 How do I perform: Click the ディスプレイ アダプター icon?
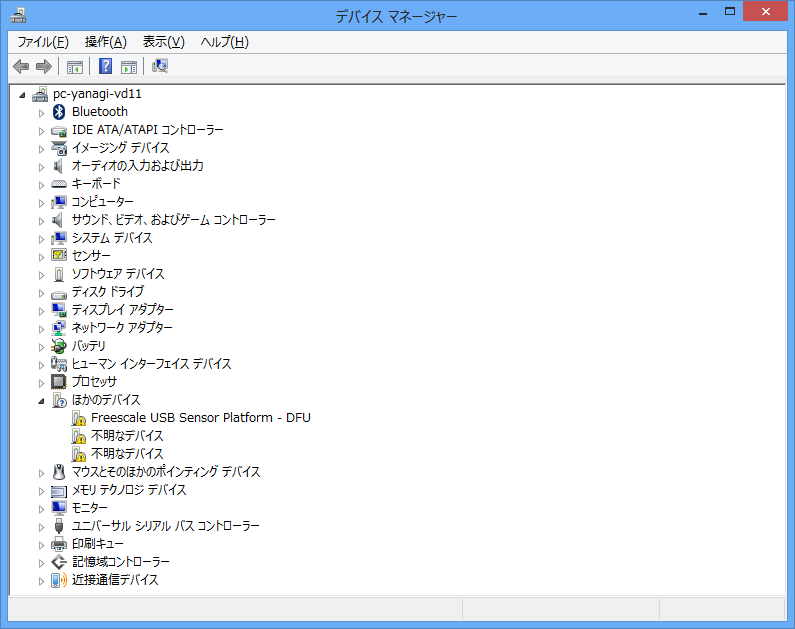click(59, 310)
